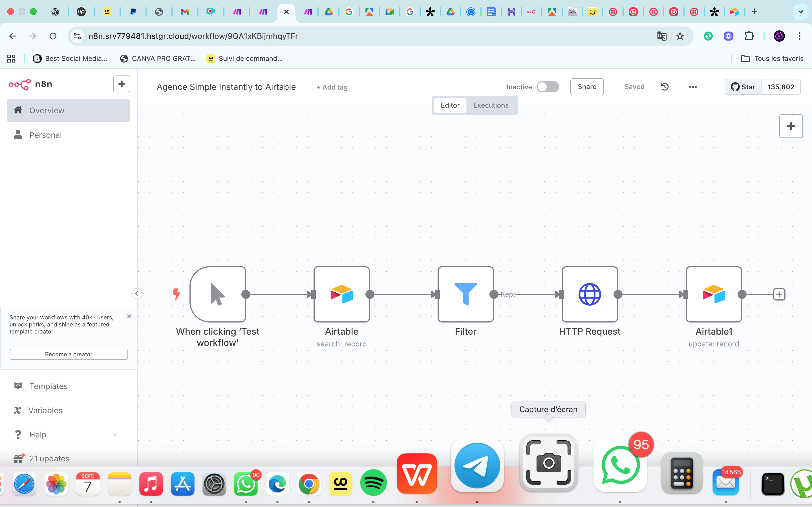Screen dimensions: 812x507
Task: Open the Airtable search record node
Action: [x=342, y=294]
